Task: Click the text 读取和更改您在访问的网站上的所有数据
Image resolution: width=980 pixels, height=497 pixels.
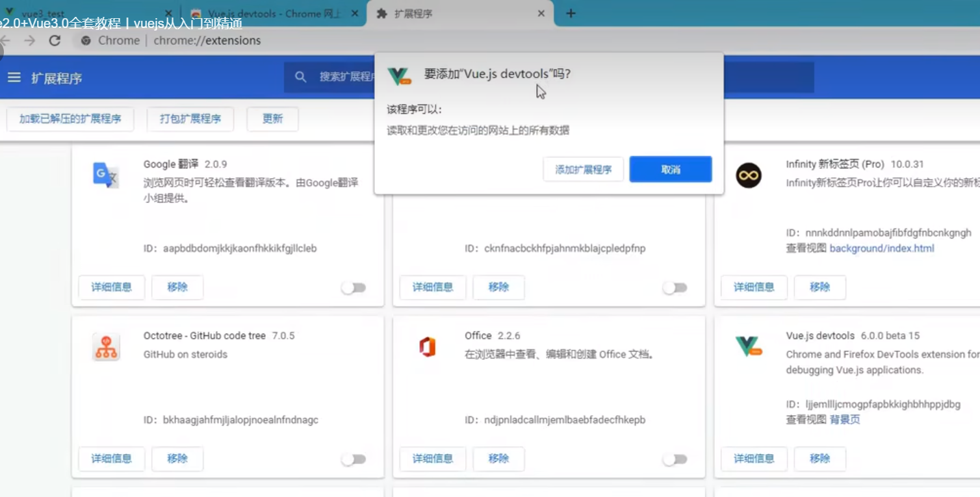Action: 478,130
